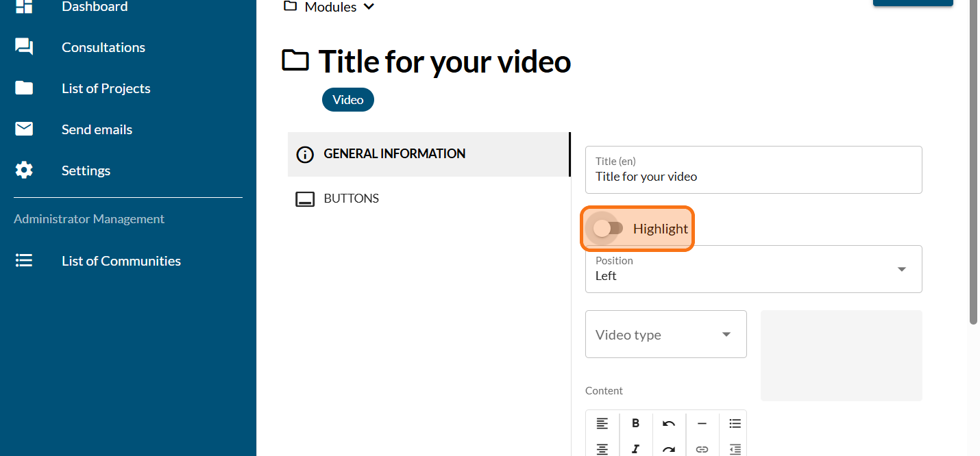Switch to the BUTTONS tab
980x456 pixels.
[x=351, y=199]
